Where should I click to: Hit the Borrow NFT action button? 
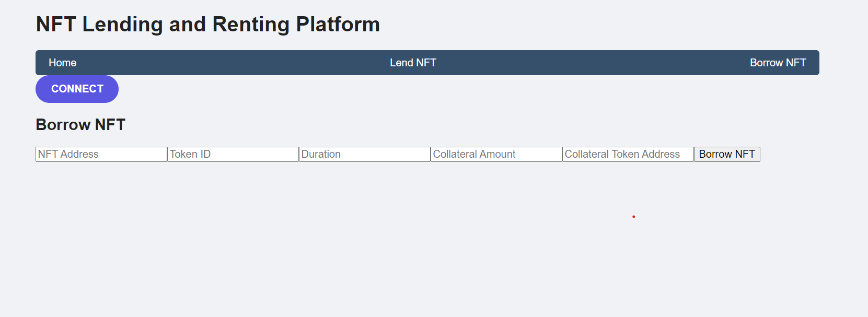point(726,154)
